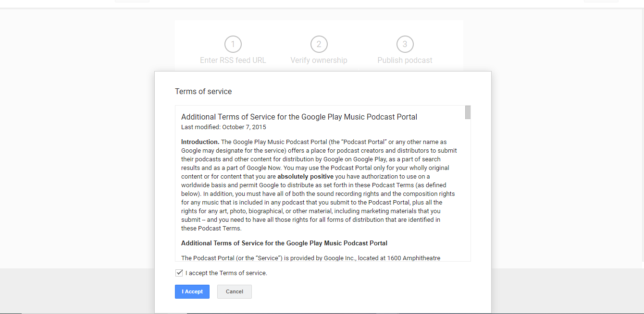Screen dimensions: 644x314
Task: Click the 'Last modified: October 7, 2015' line
Action: (223, 127)
